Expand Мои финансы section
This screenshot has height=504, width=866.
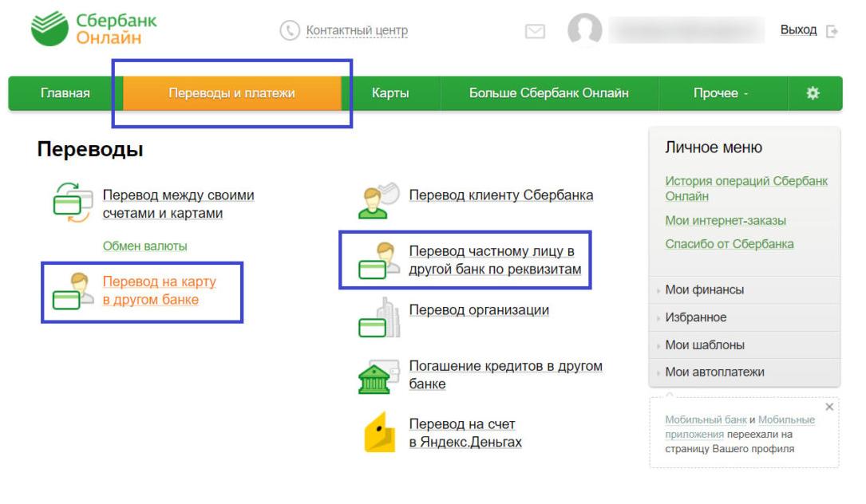pyautogui.click(x=744, y=289)
